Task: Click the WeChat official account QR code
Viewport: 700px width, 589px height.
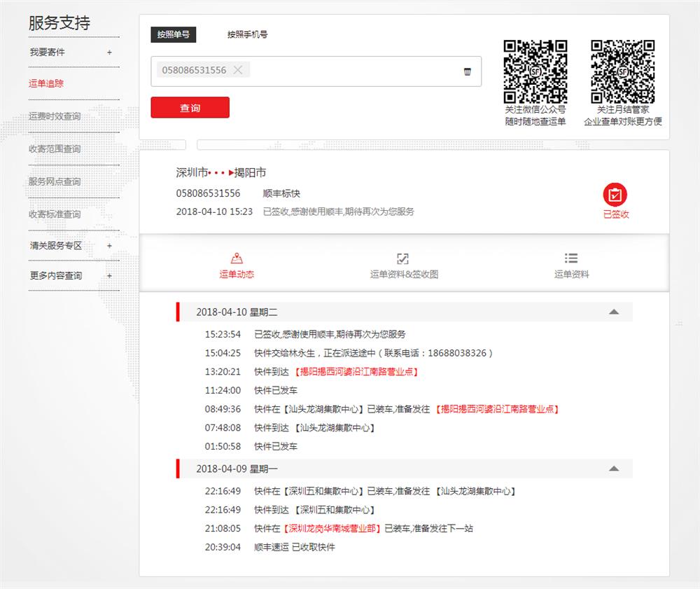Action: [535, 71]
